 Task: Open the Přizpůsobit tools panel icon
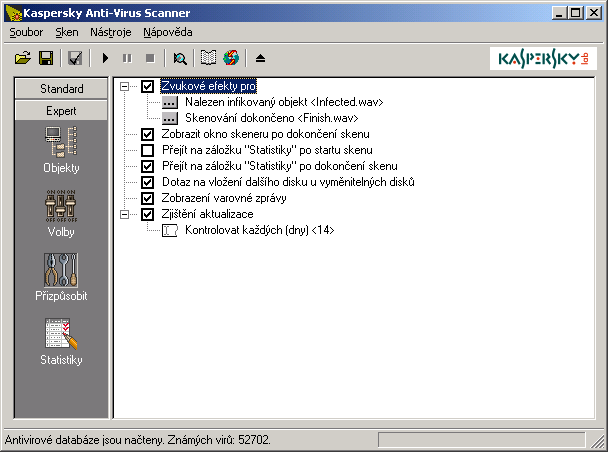pyautogui.click(x=61, y=278)
